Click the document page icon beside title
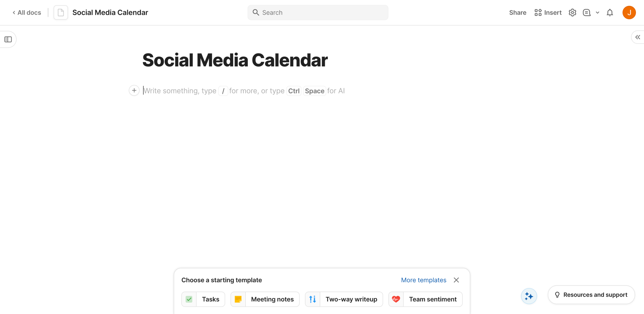Screen dimensions: 644x314 tap(61, 13)
